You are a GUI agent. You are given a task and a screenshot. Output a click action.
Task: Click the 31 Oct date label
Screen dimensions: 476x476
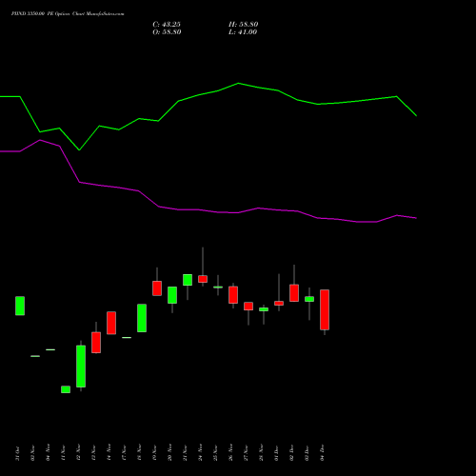[x=17, y=453]
